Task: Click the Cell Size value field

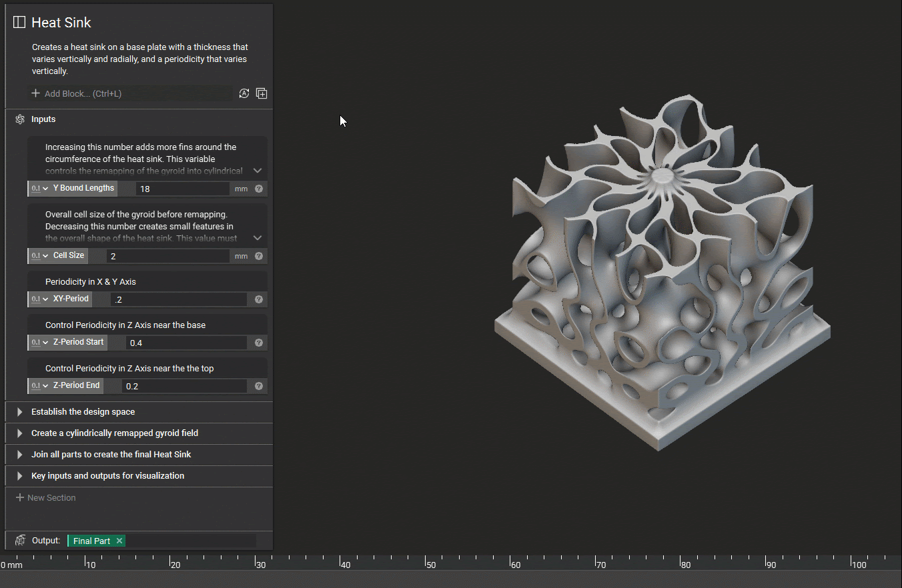Action: click(168, 256)
